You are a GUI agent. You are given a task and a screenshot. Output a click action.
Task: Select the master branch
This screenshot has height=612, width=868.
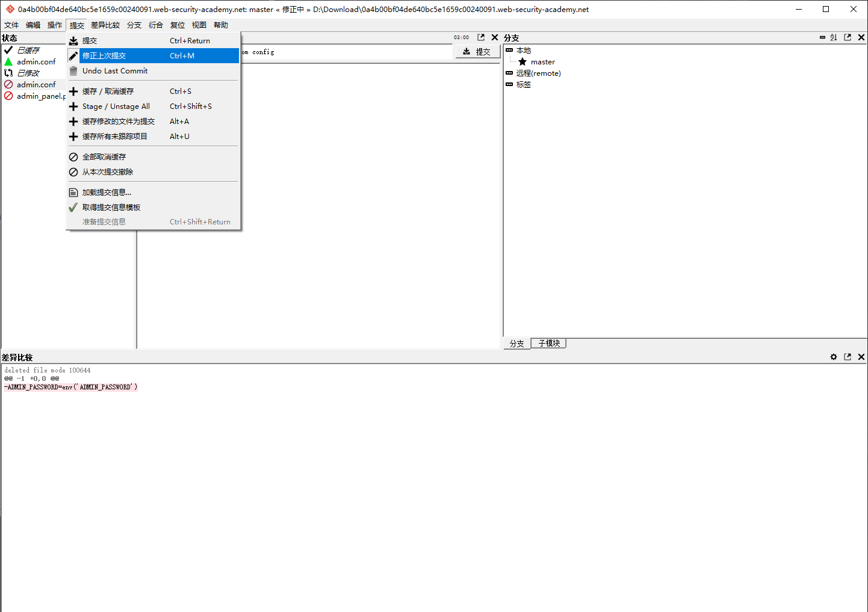point(542,61)
